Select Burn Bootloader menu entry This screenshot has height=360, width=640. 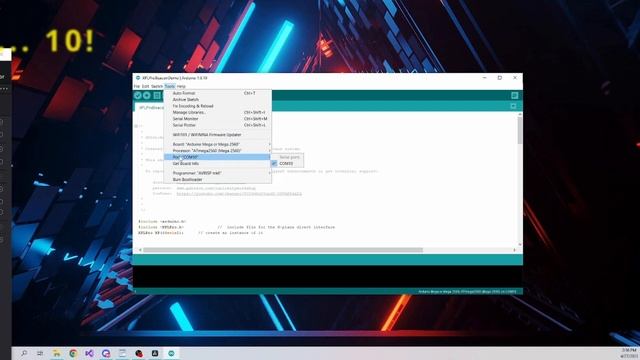tap(217, 180)
